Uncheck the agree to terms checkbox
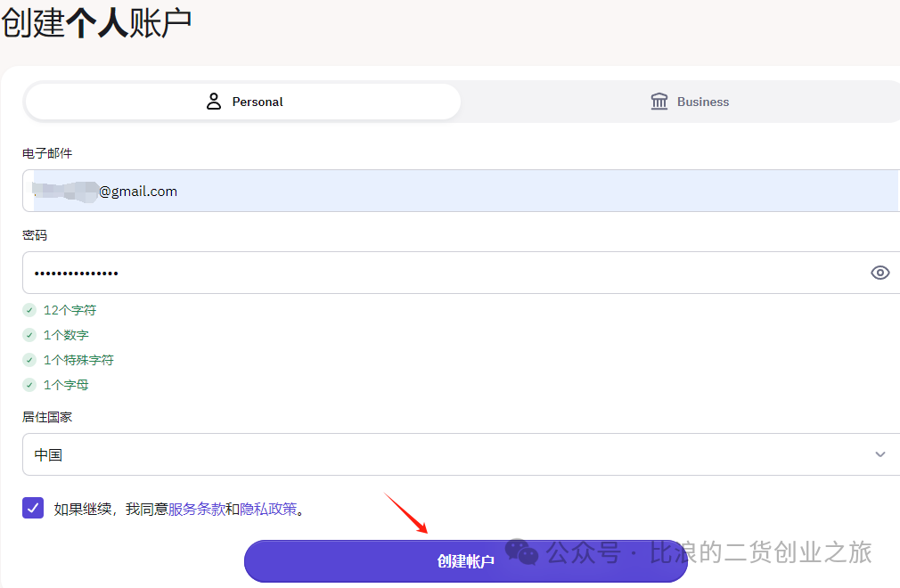 (33, 509)
